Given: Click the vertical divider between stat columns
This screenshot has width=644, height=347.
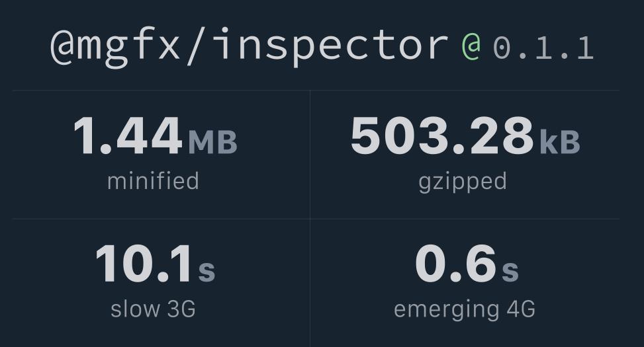Looking at the screenshot, I should click(x=310, y=219).
